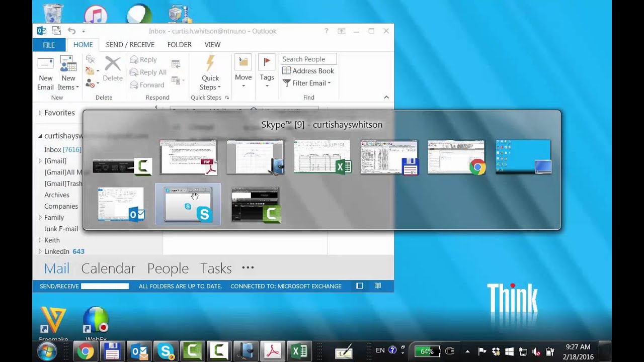Switch to Normal view in Outlook status bar
644x362 pixels.
[359, 286]
